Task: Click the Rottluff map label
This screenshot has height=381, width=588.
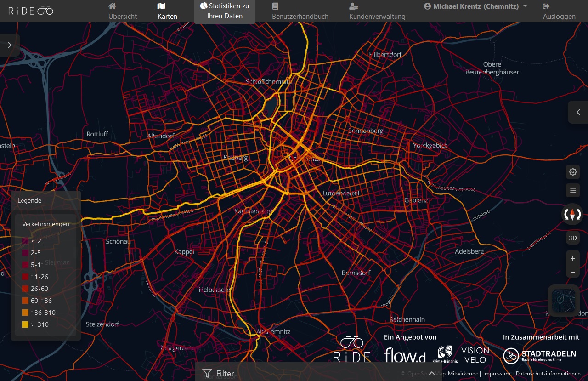Action: click(97, 134)
